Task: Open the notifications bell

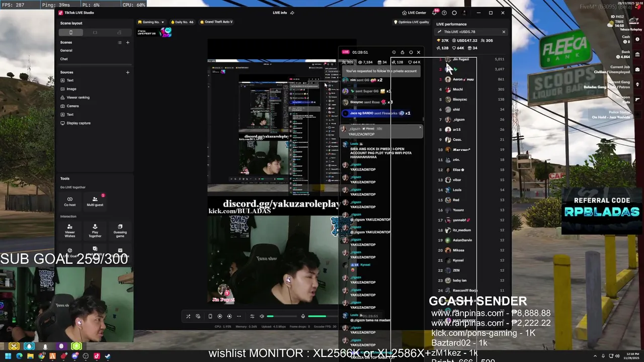Action: point(434,13)
